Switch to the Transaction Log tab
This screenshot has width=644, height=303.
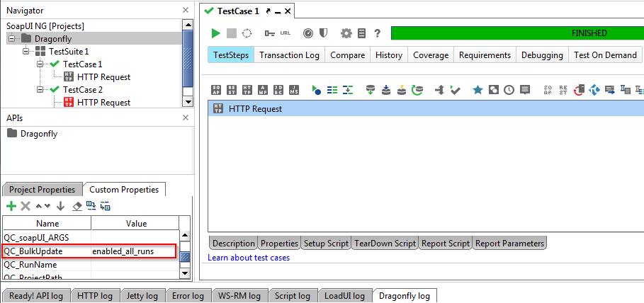[289, 55]
